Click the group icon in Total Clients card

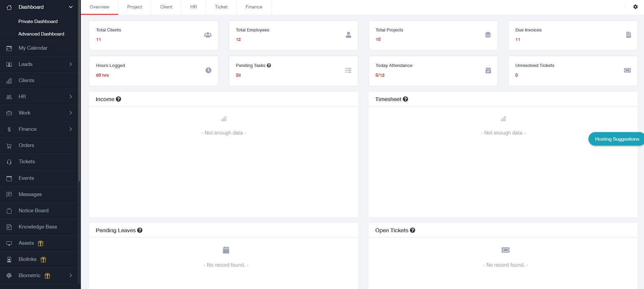tap(208, 35)
